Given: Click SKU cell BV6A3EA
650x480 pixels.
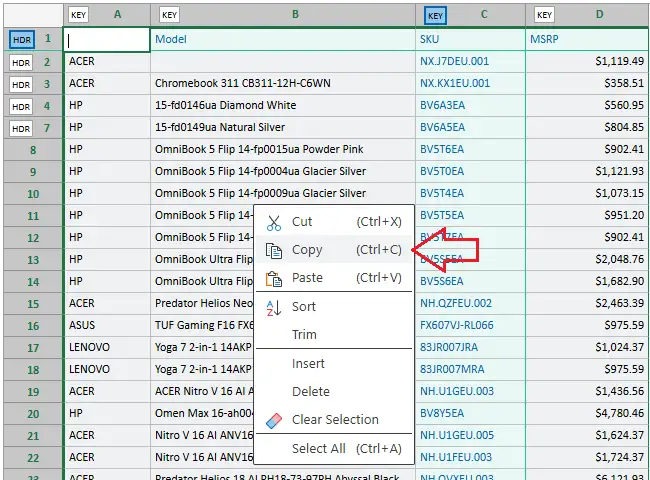Looking at the screenshot, I should (471, 106).
